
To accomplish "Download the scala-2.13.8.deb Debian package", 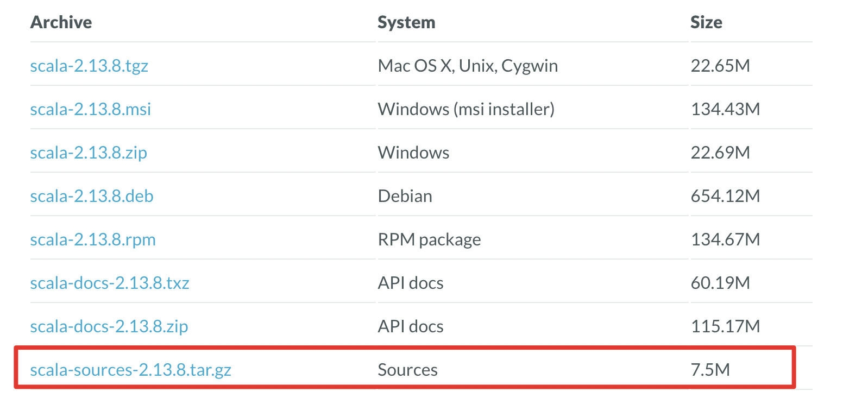I will 92,196.
